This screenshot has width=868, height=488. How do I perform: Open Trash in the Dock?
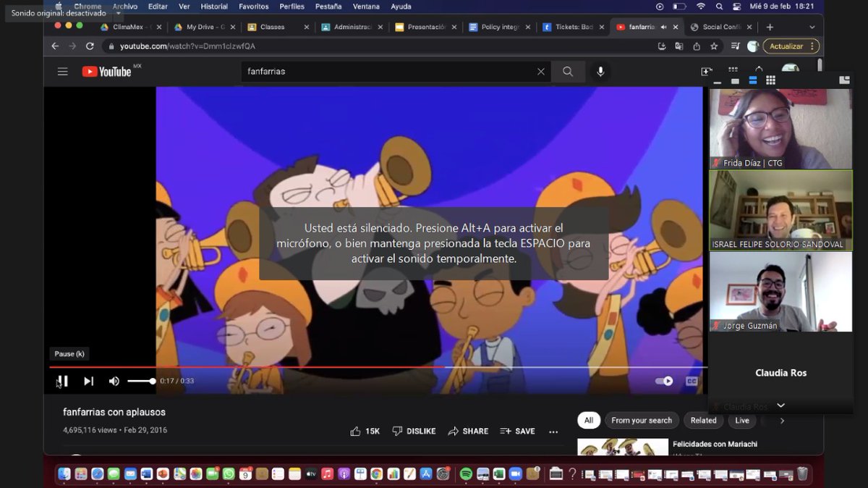pyautogui.click(x=802, y=474)
